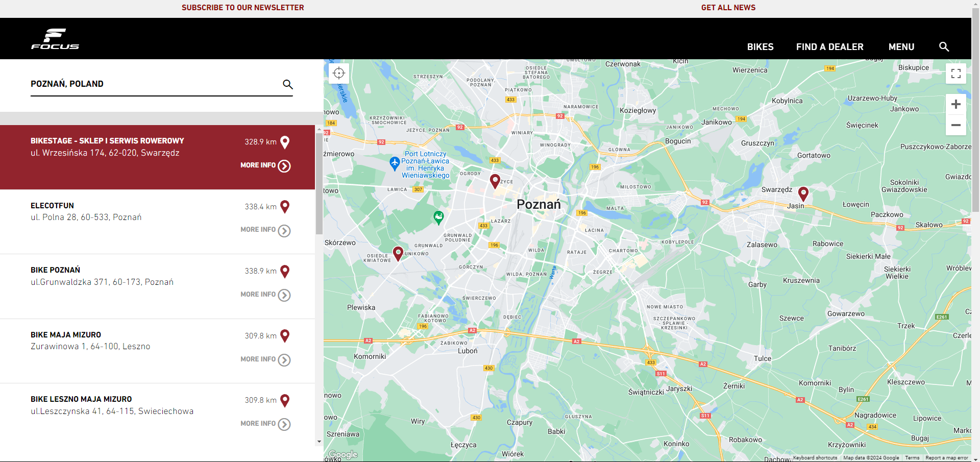Select Bikestage - Sklep i Serwis Rowerowy dealer name
Screen dimensions: 980x462
point(107,141)
